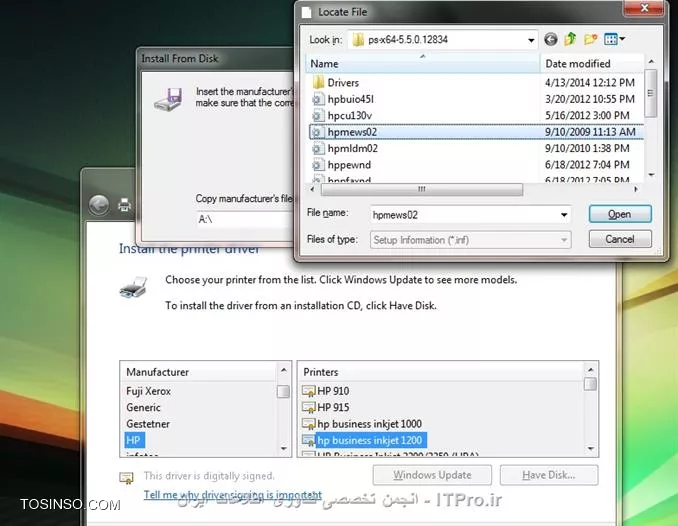Select the Drivers folder row

476,82
